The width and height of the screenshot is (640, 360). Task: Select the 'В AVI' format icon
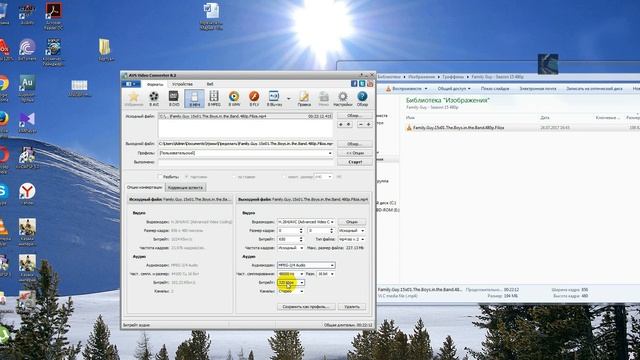[154, 98]
